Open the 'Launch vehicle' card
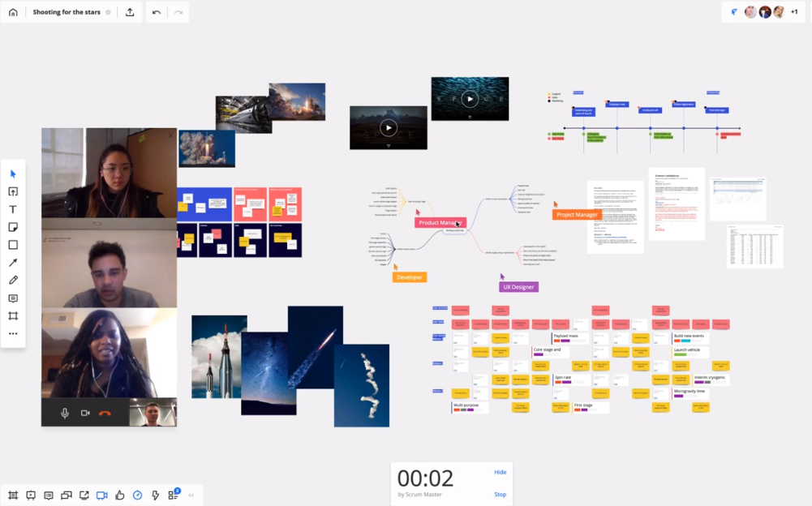812x506 pixels. coord(691,352)
